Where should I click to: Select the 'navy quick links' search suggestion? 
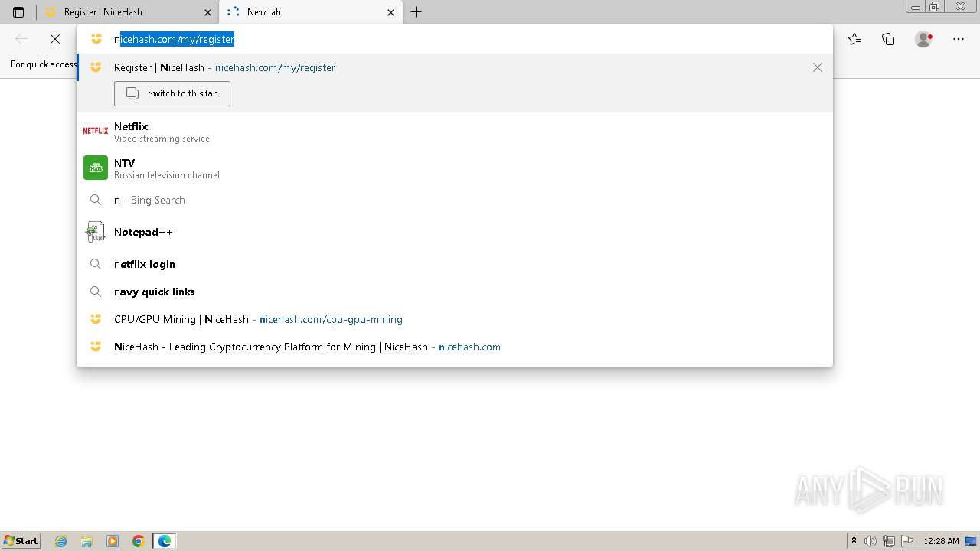pyautogui.click(x=455, y=292)
